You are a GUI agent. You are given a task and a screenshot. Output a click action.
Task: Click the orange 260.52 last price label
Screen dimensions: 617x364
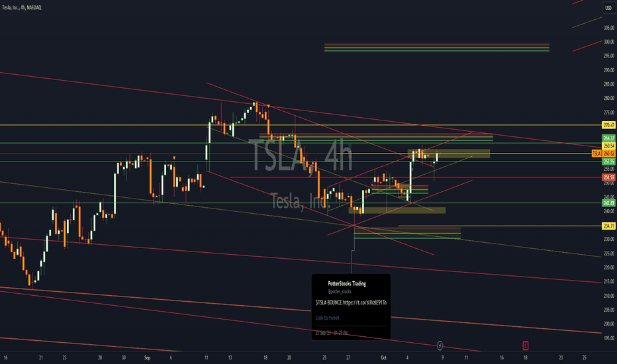coord(609,154)
